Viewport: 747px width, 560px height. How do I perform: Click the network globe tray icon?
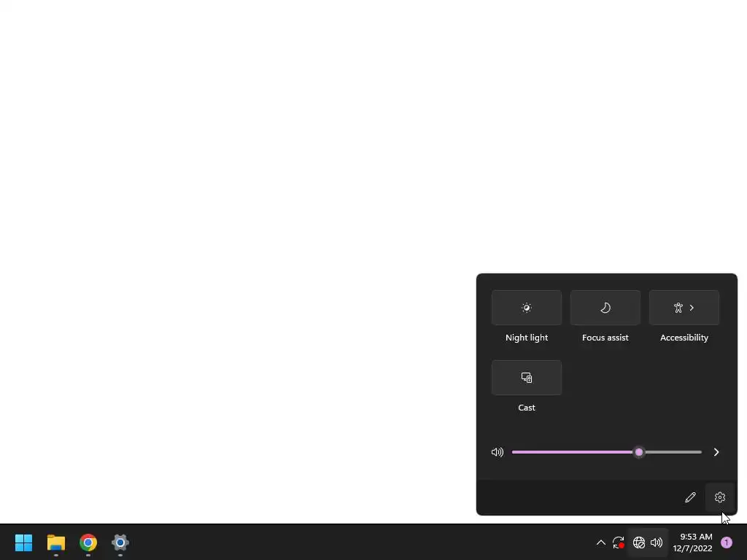tap(639, 542)
